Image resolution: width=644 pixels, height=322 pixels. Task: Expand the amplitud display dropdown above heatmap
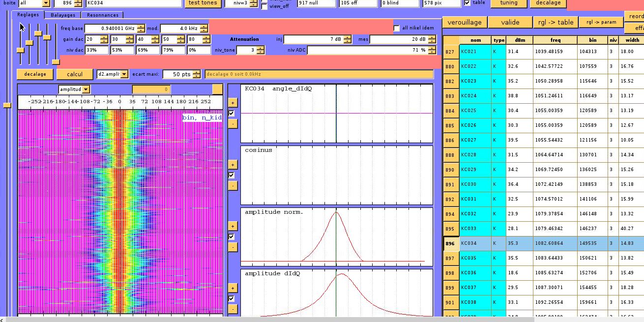pyautogui.click(x=86, y=89)
